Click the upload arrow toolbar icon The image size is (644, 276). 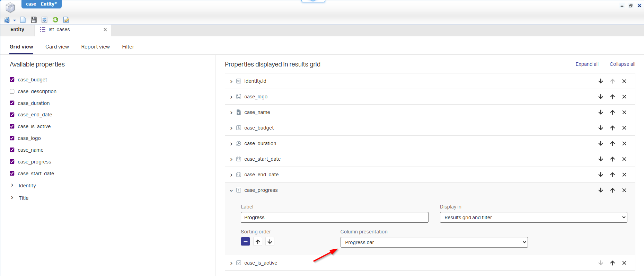click(x=44, y=20)
